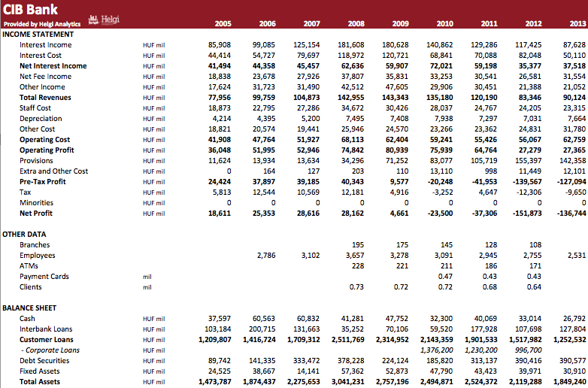Select Clients 2008 value 0.73
Screen dimensions: 588x388
(x=356, y=286)
